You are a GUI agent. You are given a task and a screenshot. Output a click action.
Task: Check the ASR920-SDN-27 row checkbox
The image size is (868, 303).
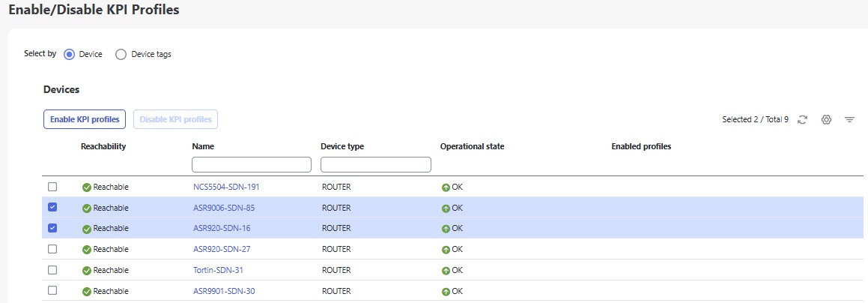coord(52,249)
